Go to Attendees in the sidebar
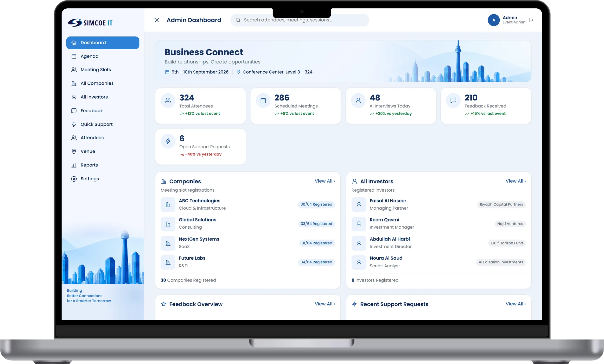Screen dimensions: 604x364 click(x=103, y=138)
